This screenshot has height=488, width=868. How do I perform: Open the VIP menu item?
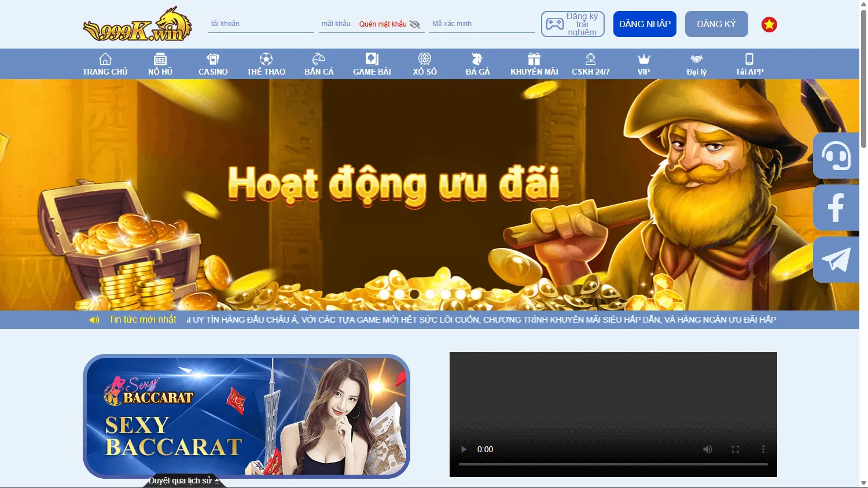tap(643, 64)
